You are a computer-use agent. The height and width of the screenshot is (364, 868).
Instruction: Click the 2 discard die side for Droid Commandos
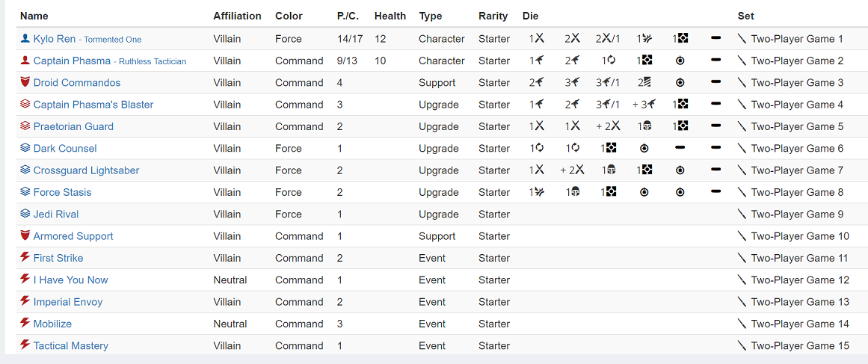coord(644,82)
